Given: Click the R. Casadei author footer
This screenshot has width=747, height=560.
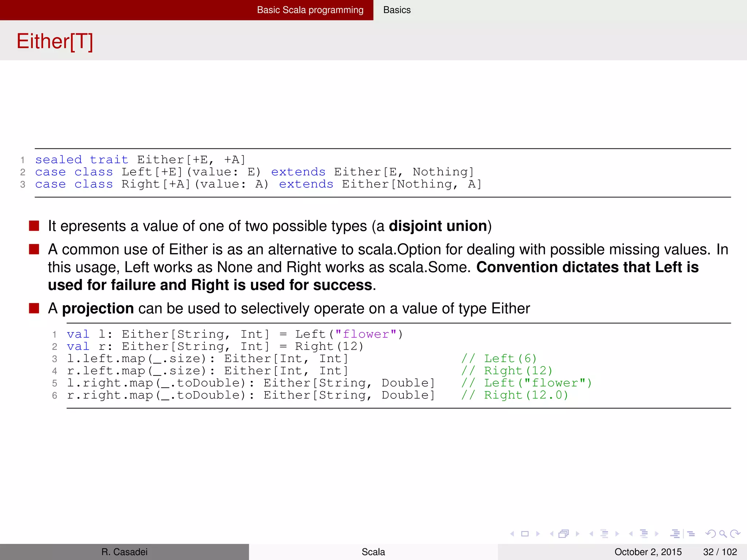Looking at the screenshot, I should (x=124, y=552).
